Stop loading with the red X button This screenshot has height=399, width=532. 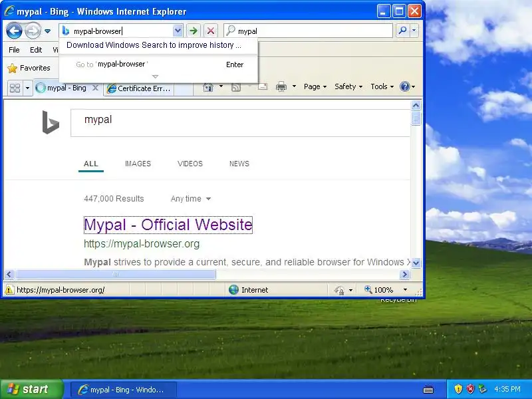(210, 31)
